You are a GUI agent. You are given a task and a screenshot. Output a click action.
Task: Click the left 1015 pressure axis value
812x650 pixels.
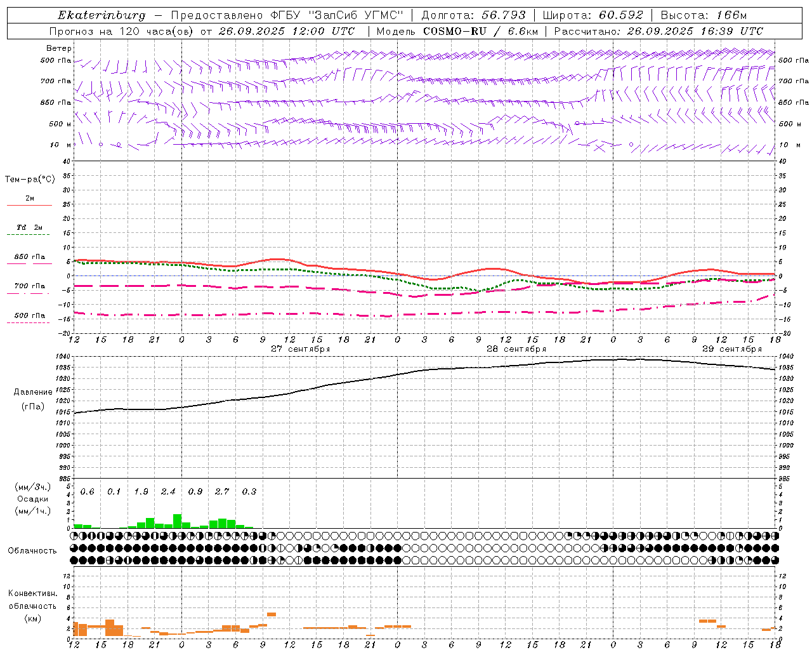click(64, 412)
